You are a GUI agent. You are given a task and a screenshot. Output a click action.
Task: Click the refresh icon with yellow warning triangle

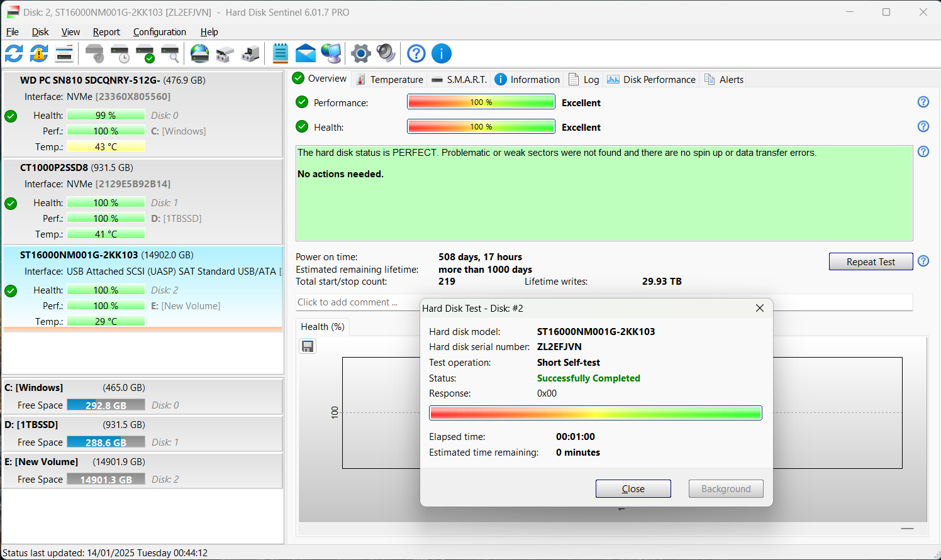(39, 53)
